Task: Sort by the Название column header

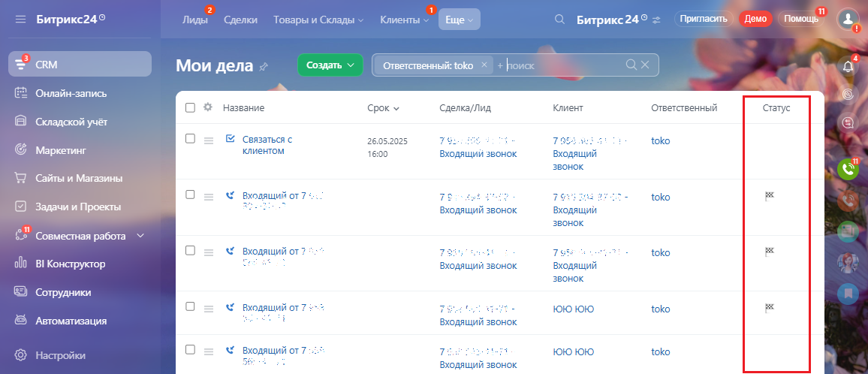Action: coord(243,108)
